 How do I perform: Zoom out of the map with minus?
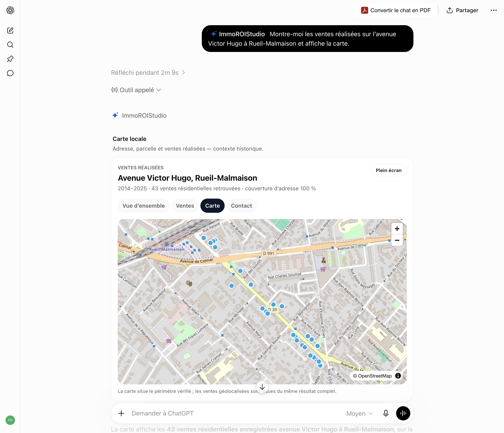coord(397,240)
